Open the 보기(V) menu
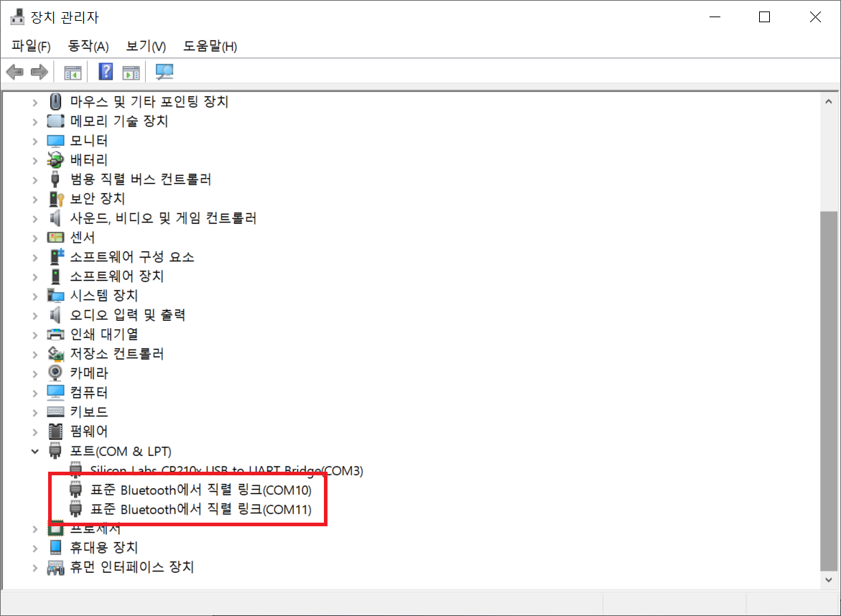Image resolution: width=841 pixels, height=616 pixels. pos(146,46)
